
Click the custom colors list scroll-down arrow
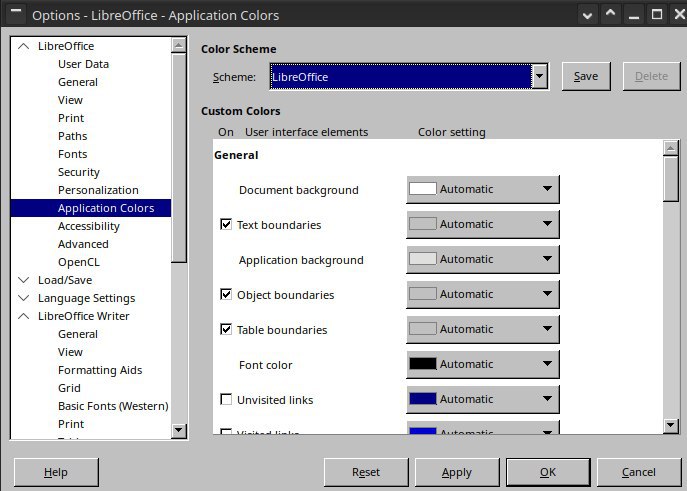(x=671, y=425)
